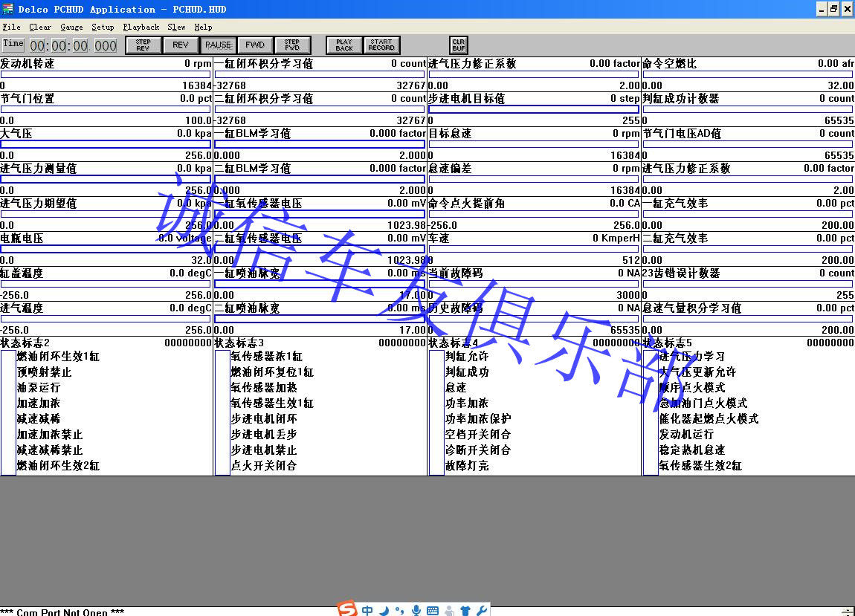The height and width of the screenshot is (616, 855).
Task: Click the Com Port Not Open status message
Action: coord(62,612)
